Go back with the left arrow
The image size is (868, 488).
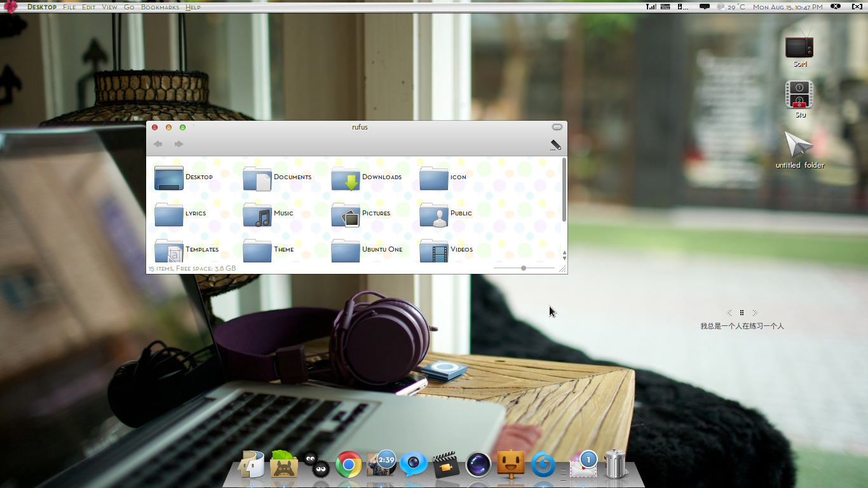click(x=158, y=144)
